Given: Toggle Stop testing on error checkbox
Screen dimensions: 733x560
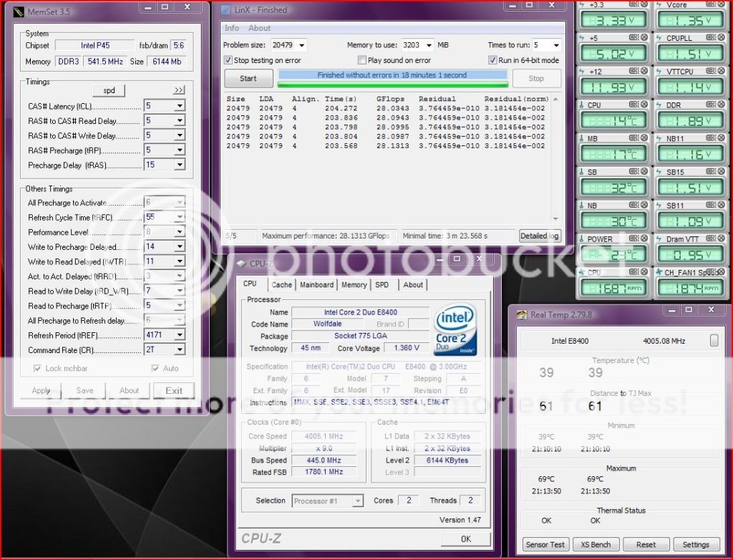Looking at the screenshot, I should (228, 60).
